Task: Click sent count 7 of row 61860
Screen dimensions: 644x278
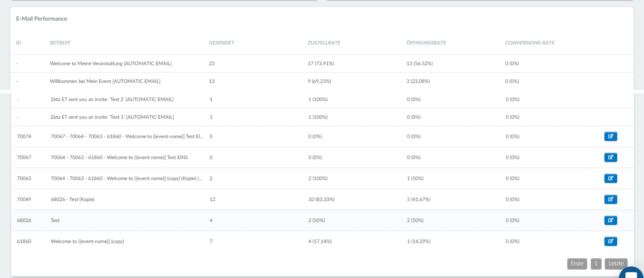Action: [211, 241]
